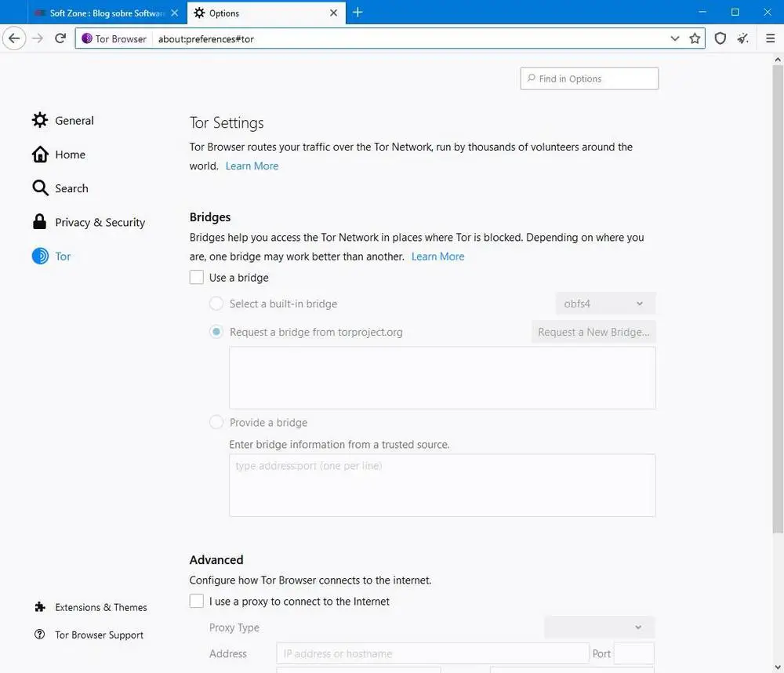This screenshot has height=673, width=784.
Task: Open the hamburger application menu
Action: pos(770,38)
